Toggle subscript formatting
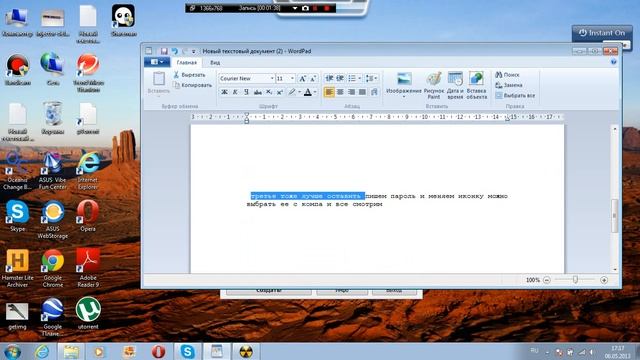Image resolution: width=640 pixels, height=360 pixels. point(269,92)
